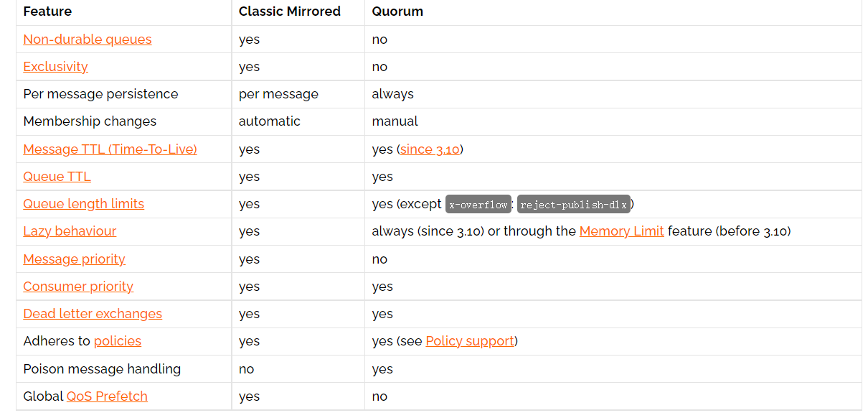Open the Policy support link

(470, 341)
